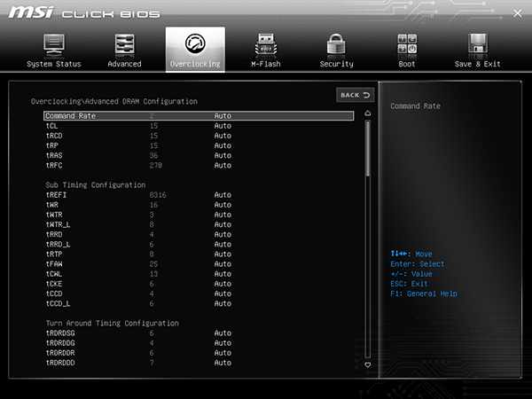Click the tWR value 16
532x399 pixels.
tap(153, 205)
